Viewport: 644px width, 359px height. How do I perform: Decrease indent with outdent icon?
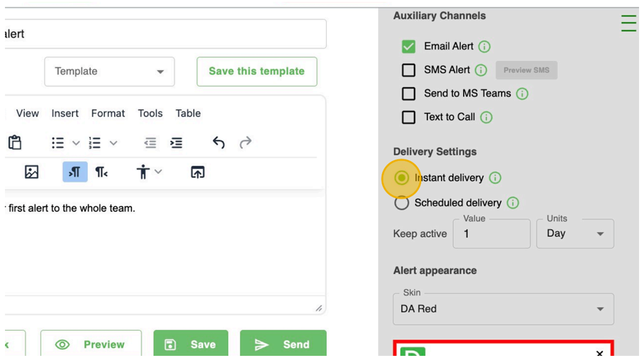150,143
